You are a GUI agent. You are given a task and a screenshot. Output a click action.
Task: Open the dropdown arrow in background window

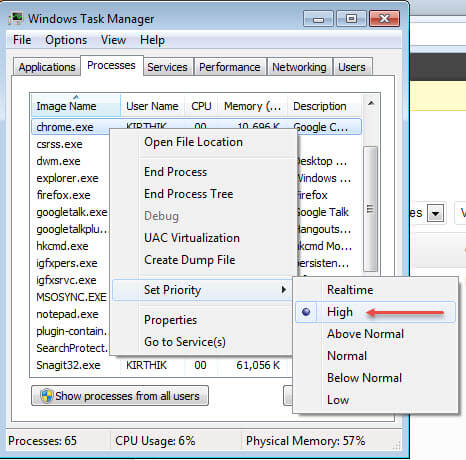436,213
